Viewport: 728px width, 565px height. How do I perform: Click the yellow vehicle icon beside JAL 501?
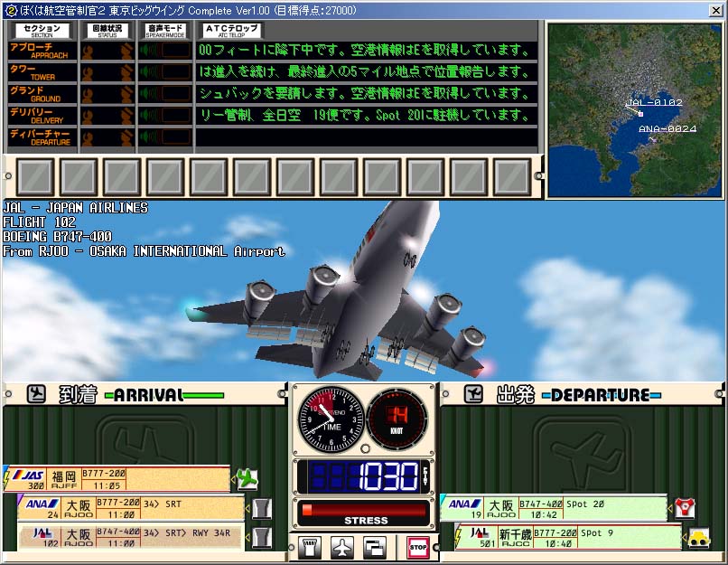[x=699, y=537]
